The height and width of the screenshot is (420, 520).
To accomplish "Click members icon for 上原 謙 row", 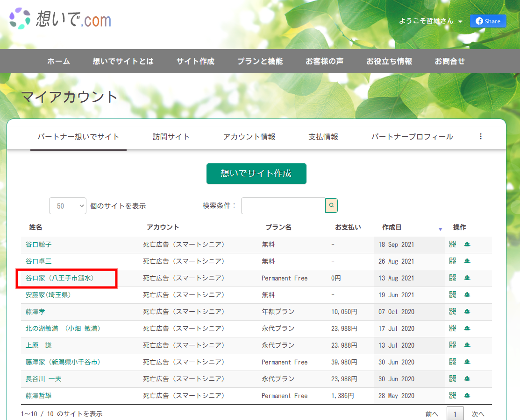I will [x=467, y=345].
